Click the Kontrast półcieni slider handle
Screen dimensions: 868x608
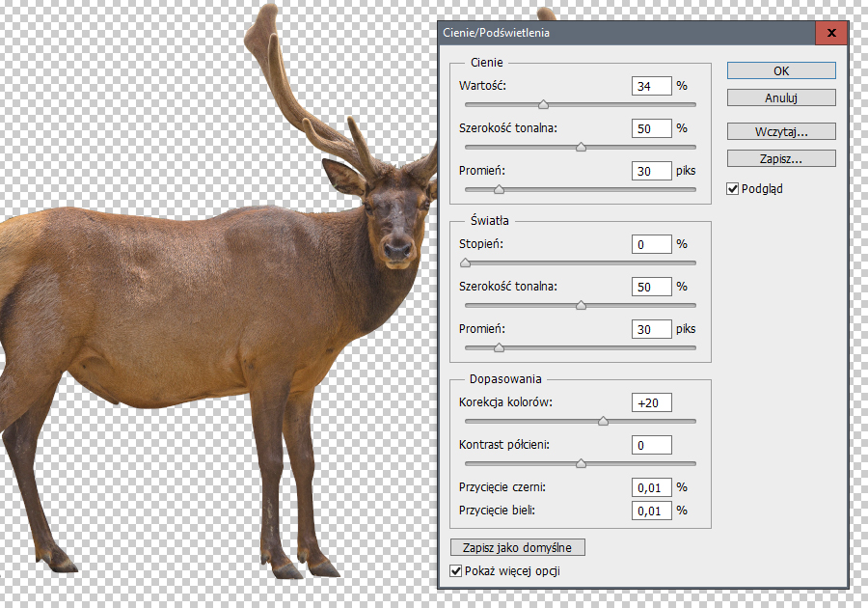coord(581,464)
